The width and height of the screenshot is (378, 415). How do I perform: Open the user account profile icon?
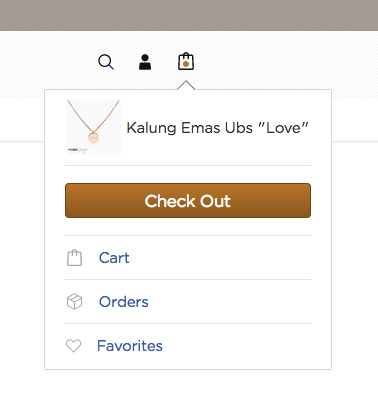click(x=145, y=62)
